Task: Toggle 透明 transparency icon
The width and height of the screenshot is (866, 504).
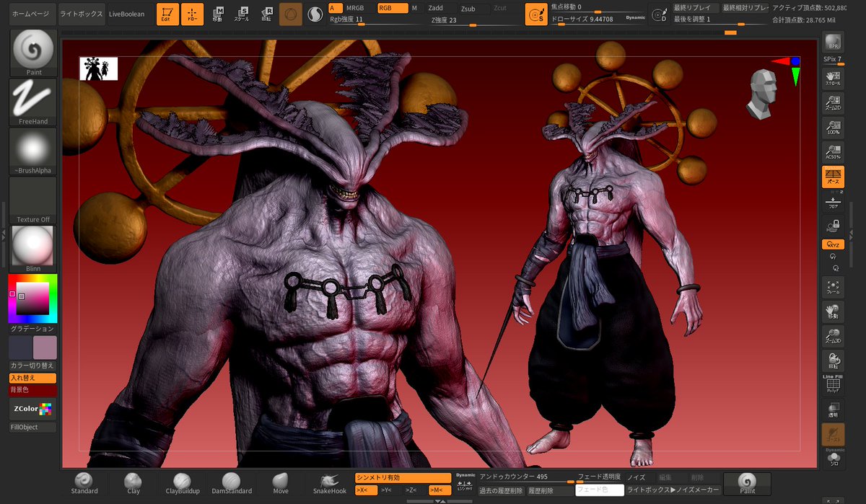Action: 834,410
